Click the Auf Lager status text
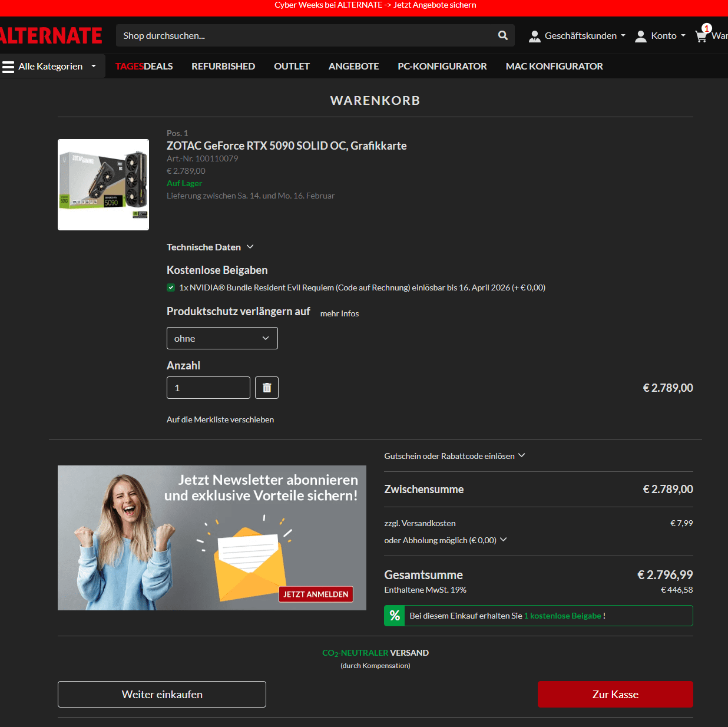Viewport: 728px width, 727px height. 184,183
